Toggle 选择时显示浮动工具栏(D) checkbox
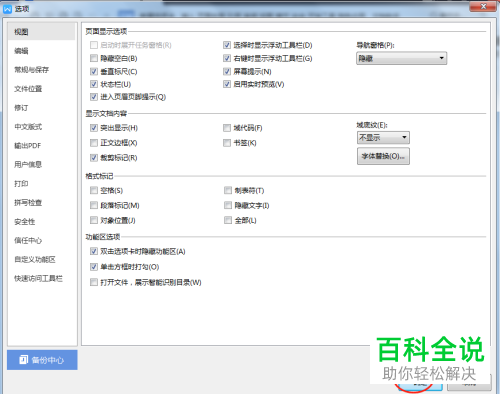 pos(227,45)
